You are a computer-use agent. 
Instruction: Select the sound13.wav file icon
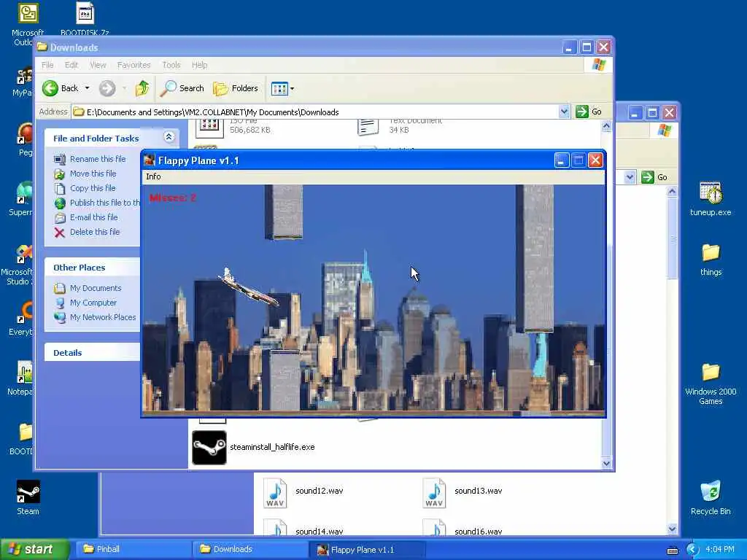click(434, 494)
